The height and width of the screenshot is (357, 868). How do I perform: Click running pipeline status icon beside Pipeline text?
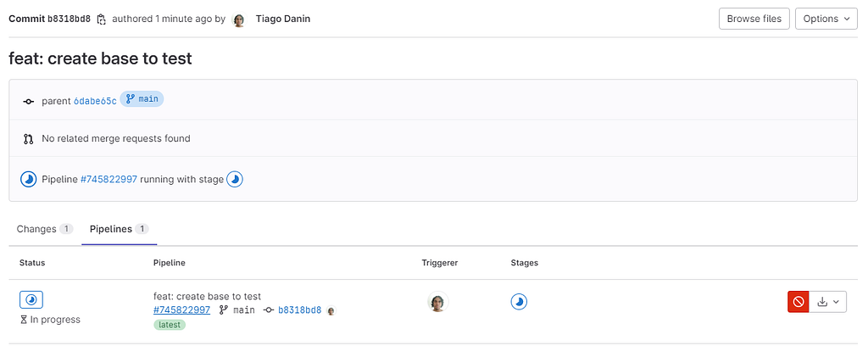click(28, 179)
